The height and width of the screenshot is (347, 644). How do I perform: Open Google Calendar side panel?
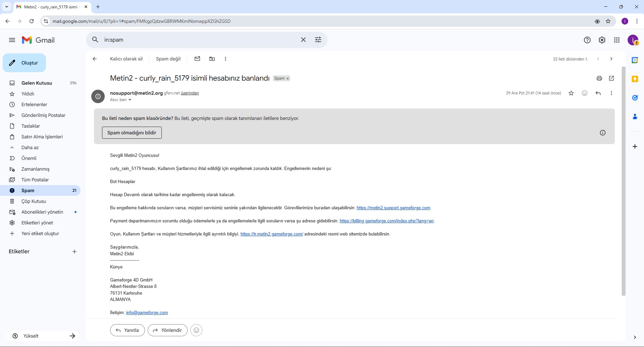pos(635,60)
